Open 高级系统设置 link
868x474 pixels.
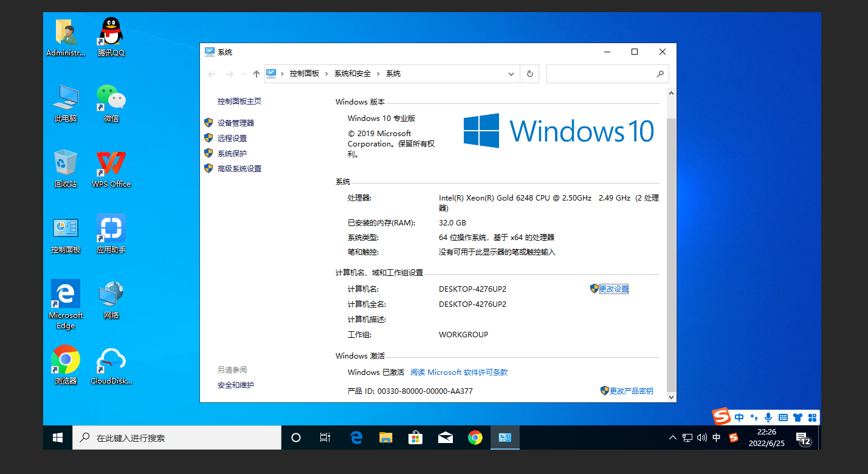[239, 168]
